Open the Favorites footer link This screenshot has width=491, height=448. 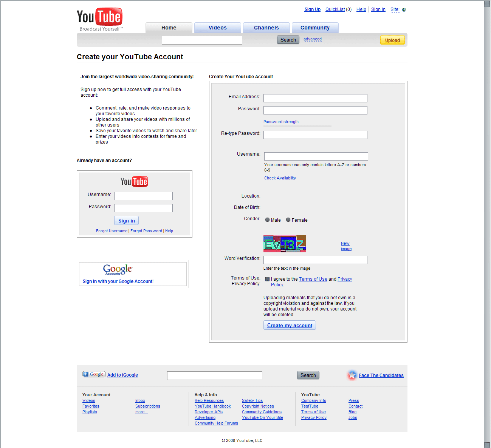(91, 406)
